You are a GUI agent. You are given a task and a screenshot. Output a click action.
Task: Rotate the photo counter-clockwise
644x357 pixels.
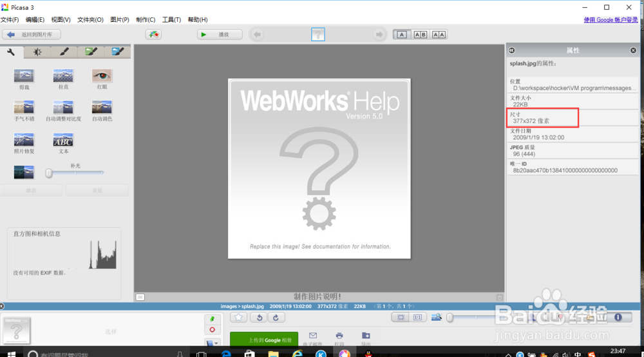pyautogui.click(x=259, y=317)
